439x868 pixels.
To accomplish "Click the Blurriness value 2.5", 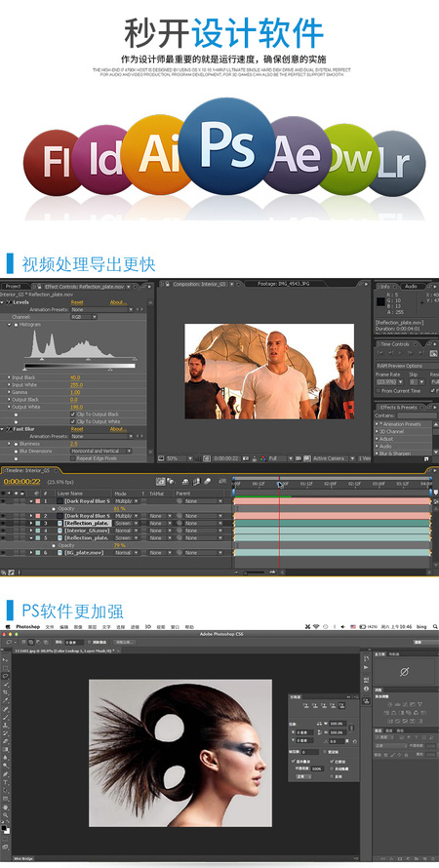I will 73,444.
